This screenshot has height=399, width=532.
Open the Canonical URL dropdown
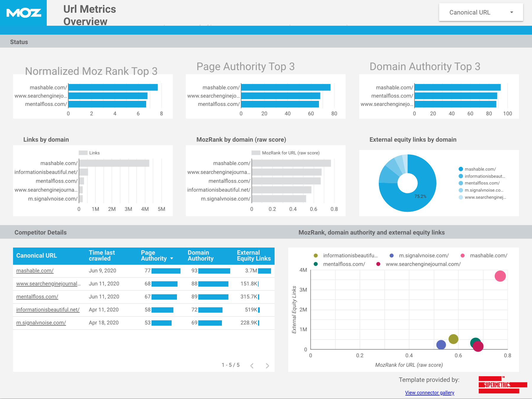click(481, 12)
